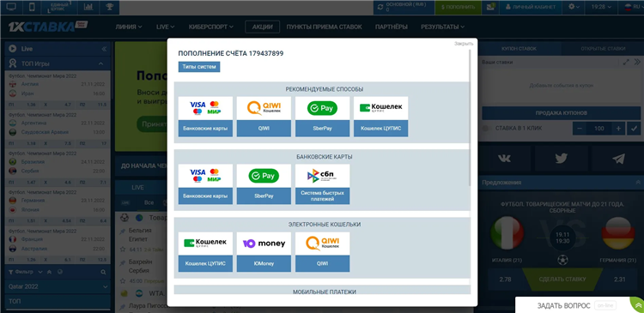Image resolution: width=644 pixels, height=313 pixels.
Task: Expand the Линия dropdown menu
Action: [129, 27]
